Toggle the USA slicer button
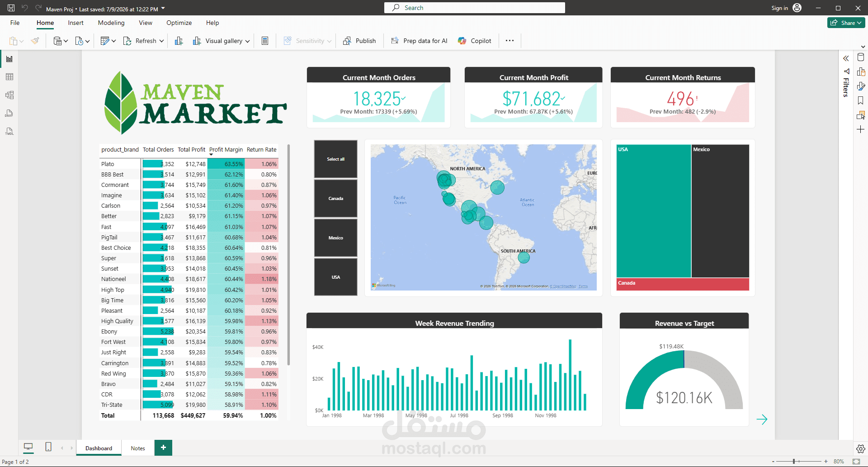This screenshot has width=868, height=467. pos(335,277)
